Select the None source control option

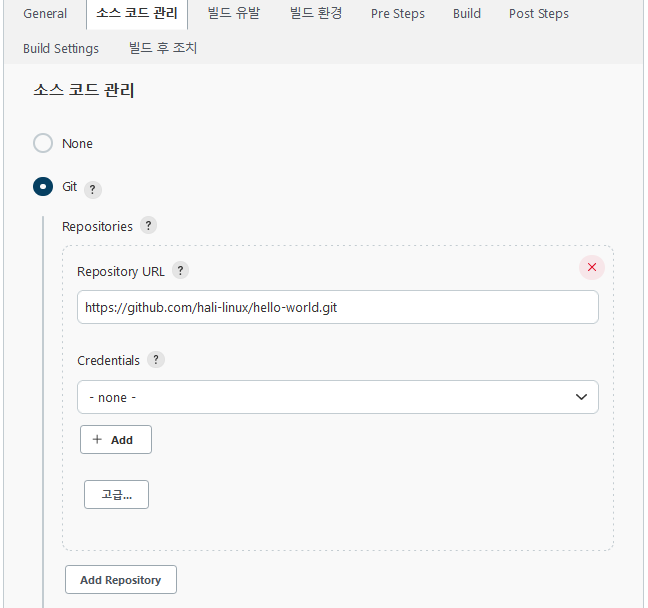(x=43, y=143)
